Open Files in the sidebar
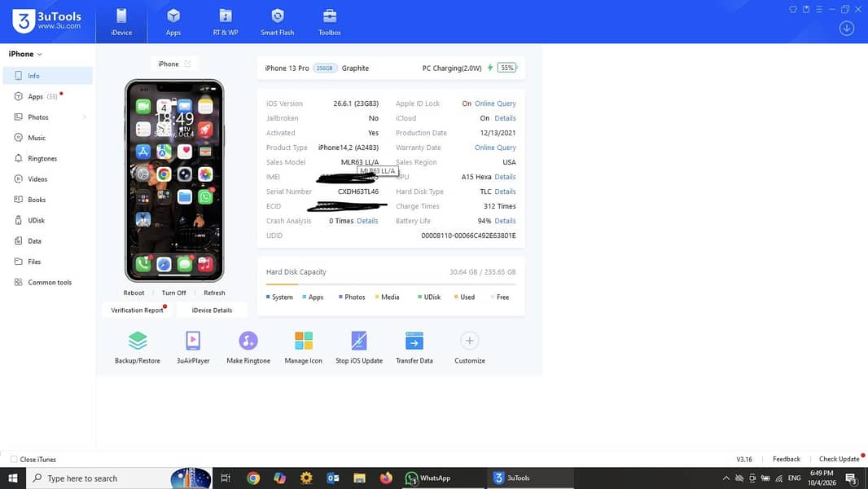868x489 pixels. [47, 262]
